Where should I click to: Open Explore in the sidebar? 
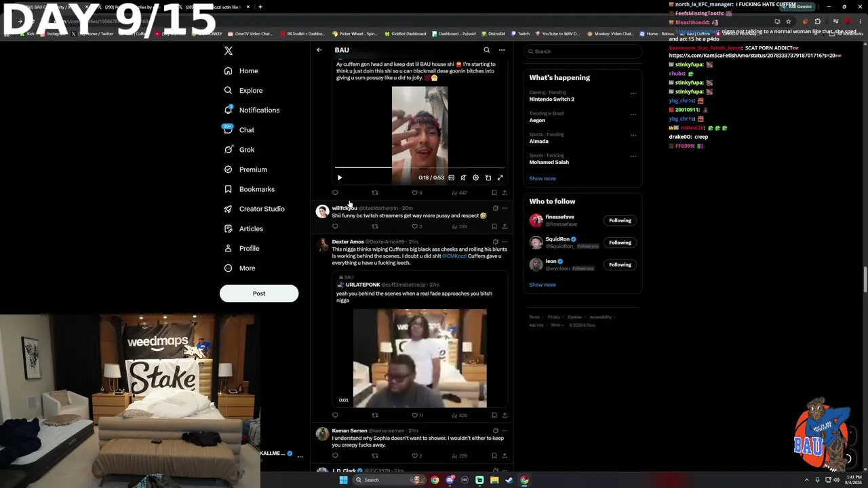(x=243, y=90)
